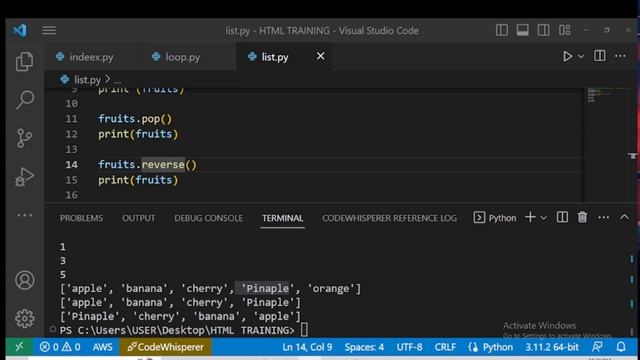Open the OUTPUT panel tab
Viewport: 640px width, 360px height.
[x=138, y=218]
